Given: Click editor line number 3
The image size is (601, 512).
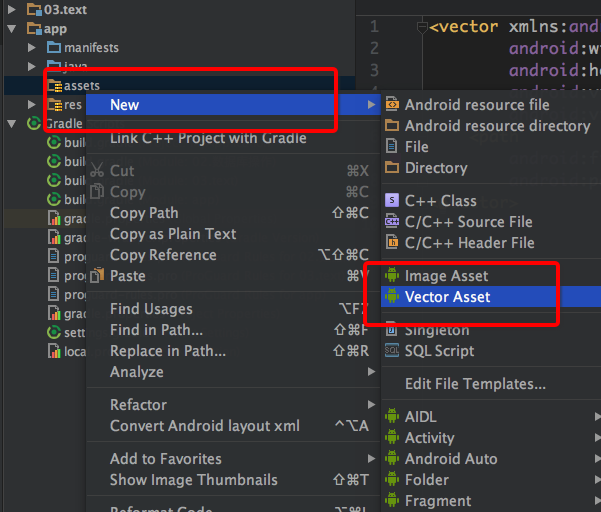Looking at the screenshot, I should (374, 71).
